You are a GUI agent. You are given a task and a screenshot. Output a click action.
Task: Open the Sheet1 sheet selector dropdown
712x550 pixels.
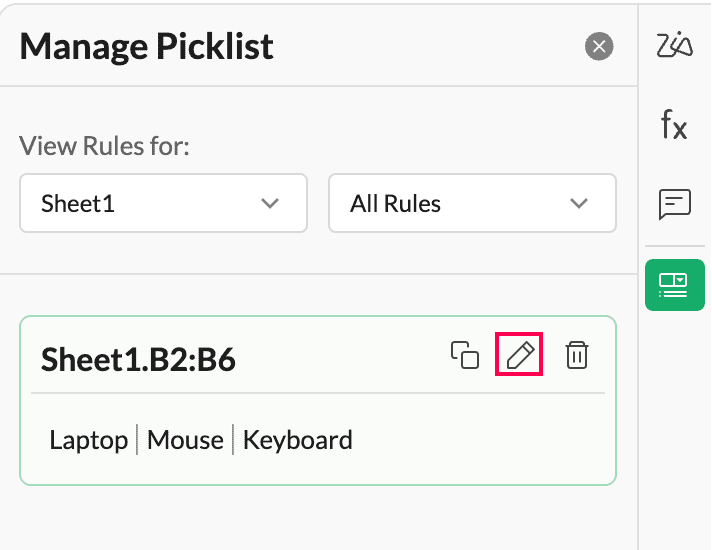(163, 204)
